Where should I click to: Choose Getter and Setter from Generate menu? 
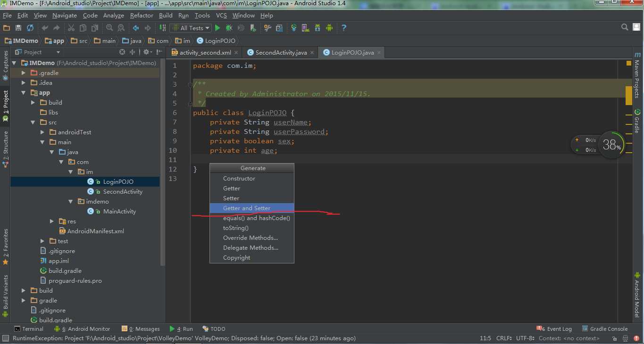point(247,208)
